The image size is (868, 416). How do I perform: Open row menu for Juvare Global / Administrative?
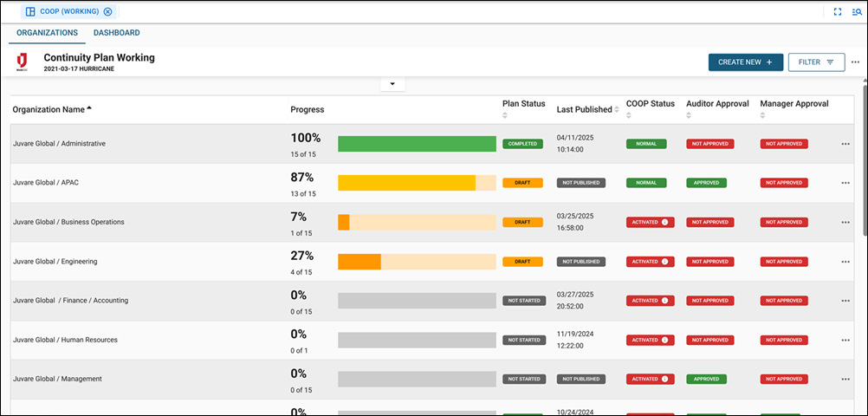[x=845, y=144]
